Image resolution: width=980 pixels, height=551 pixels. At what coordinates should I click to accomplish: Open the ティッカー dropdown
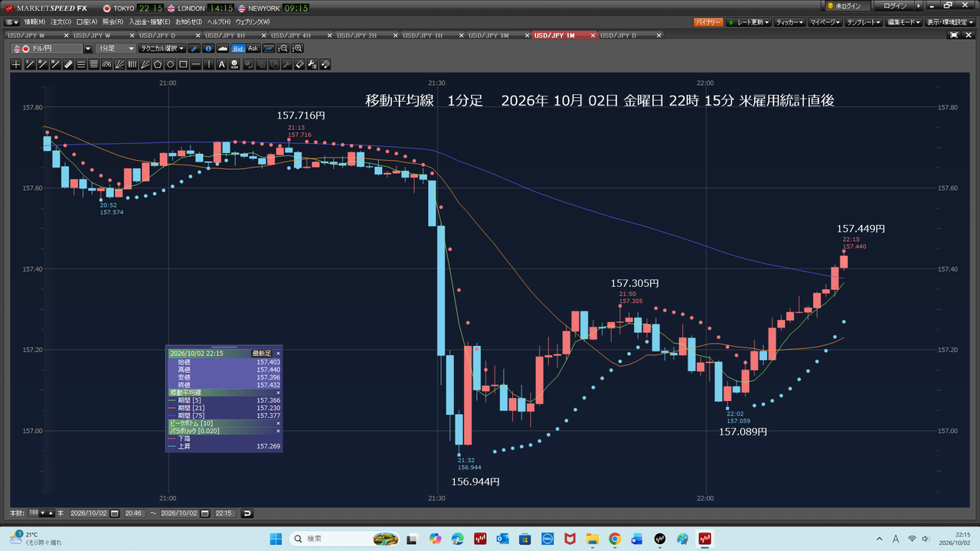[789, 22]
